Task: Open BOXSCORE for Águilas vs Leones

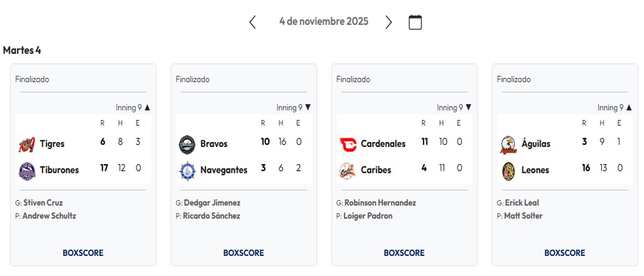Action: point(565,253)
